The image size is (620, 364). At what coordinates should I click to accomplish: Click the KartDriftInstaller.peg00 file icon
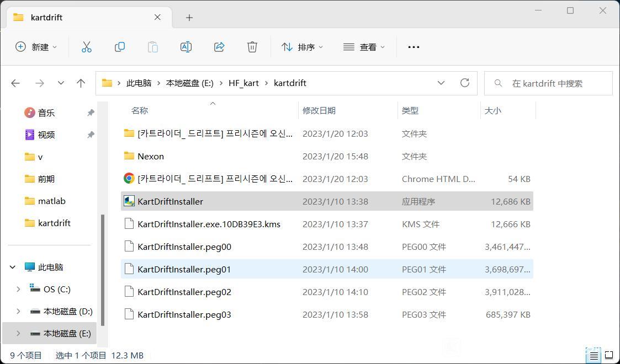(x=129, y=247)
